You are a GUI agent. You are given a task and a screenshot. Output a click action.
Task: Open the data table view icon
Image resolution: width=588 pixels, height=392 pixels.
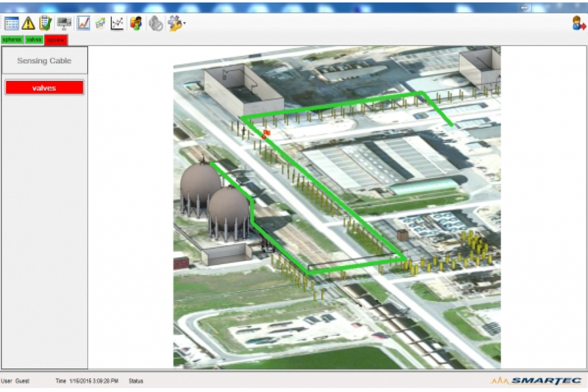click(12, 23)
